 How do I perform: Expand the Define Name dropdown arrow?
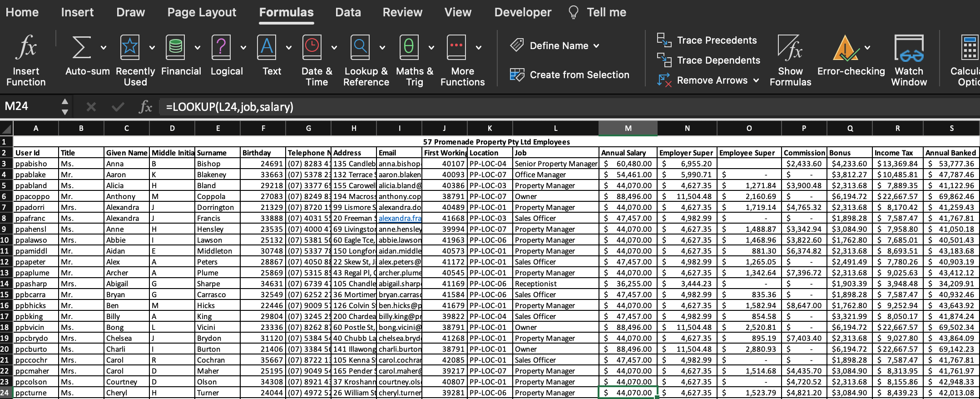pyautogui.click(x=596, y=45)
